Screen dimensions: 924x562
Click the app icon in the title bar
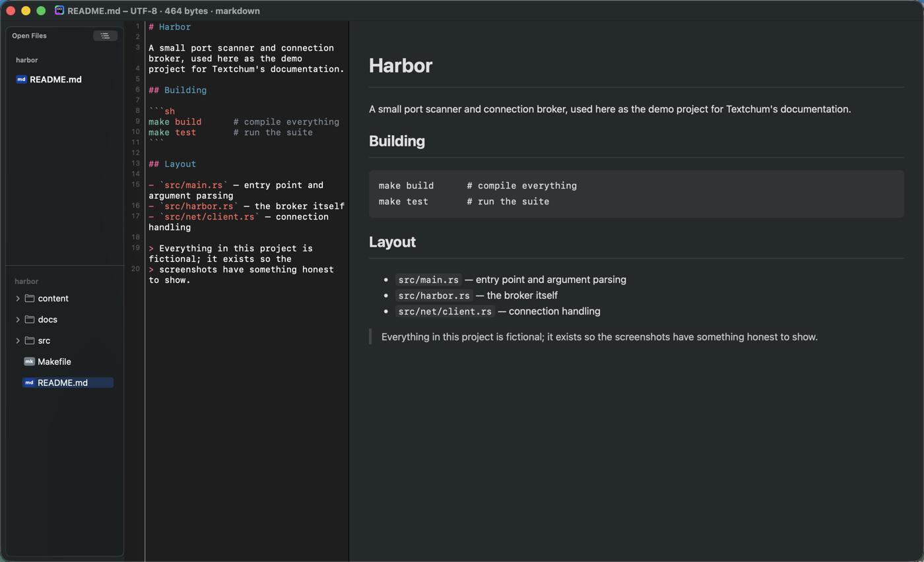pos(59,11)
